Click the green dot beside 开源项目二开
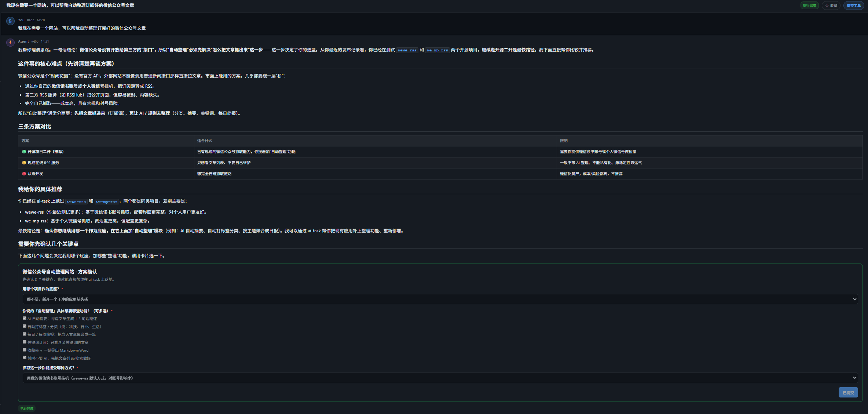The height and width of the screenshot is (414, 868). point(24,152)
